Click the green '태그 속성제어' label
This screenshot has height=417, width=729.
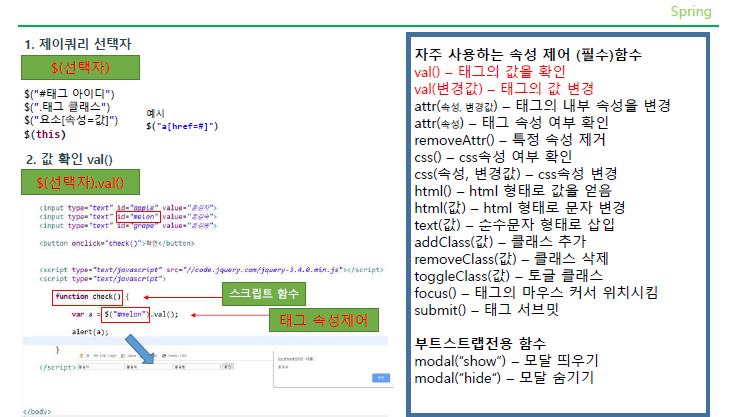pos(324,320)
